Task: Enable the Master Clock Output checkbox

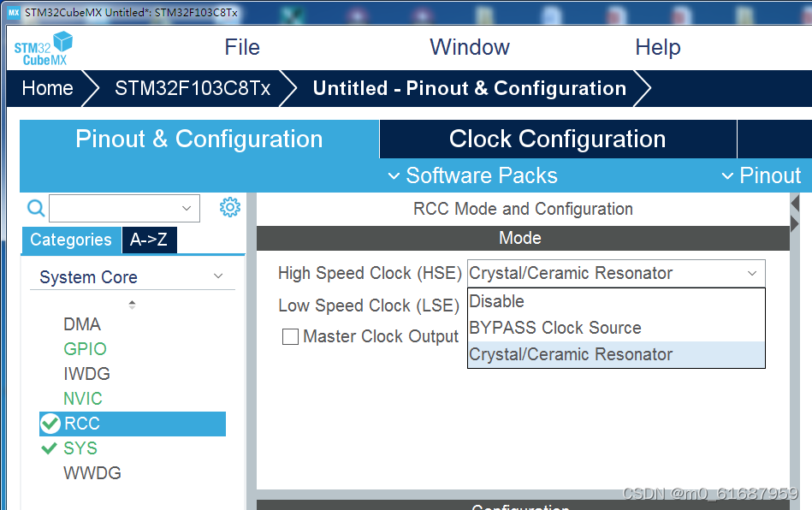Action: coord(290,336)
